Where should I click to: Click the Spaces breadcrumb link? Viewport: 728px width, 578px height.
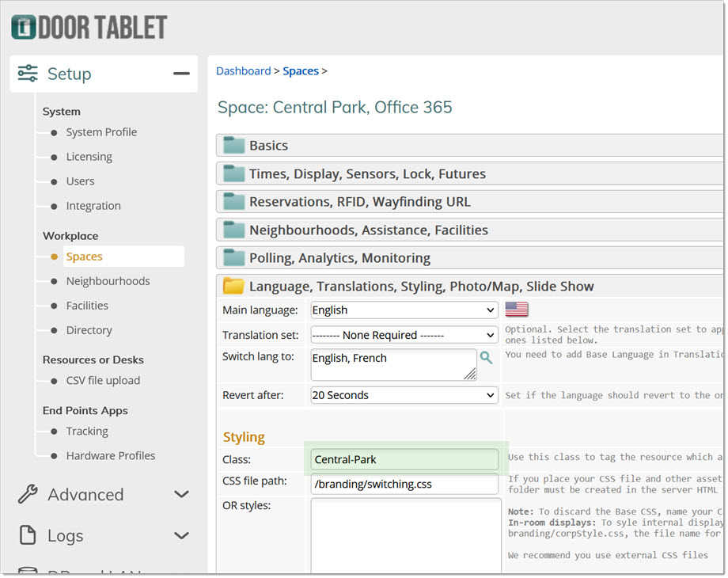point(301,71)
